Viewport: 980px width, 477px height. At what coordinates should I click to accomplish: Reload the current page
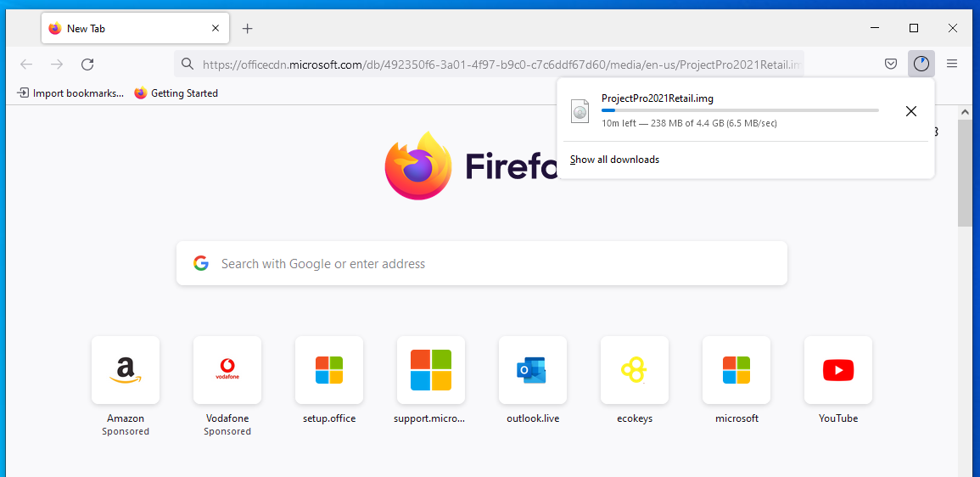pos(87,64)
